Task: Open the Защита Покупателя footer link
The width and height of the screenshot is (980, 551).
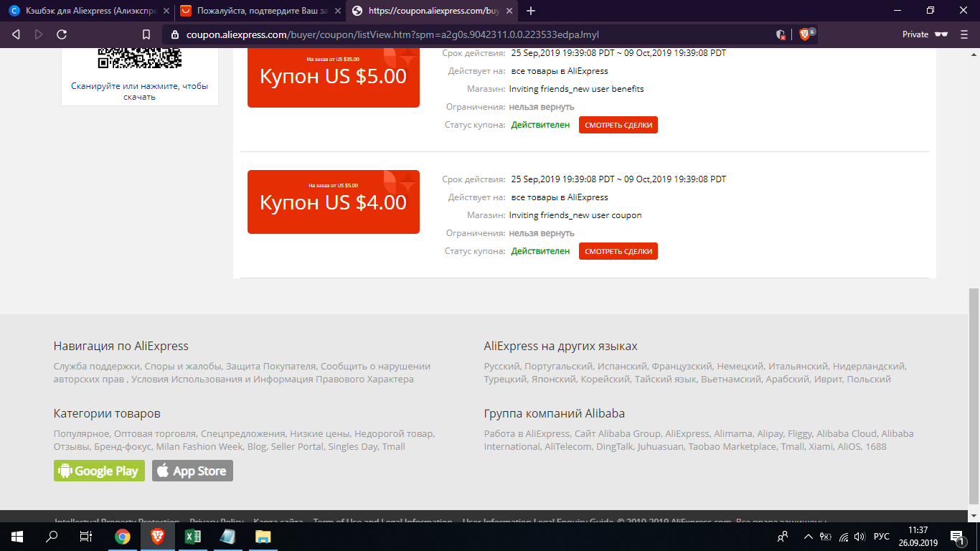Action: [x=271, y=366]
